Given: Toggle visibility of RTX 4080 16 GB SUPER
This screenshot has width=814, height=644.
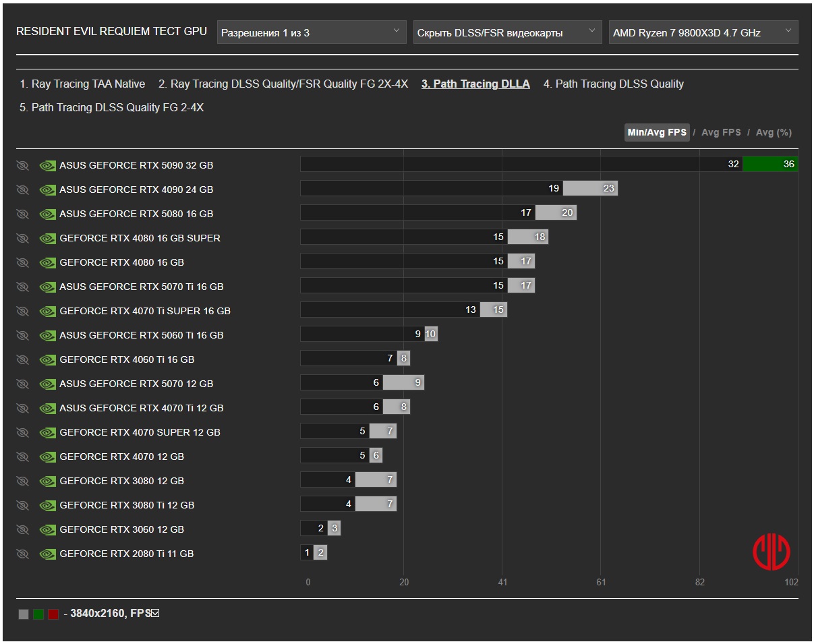Looking at the screenshot, I should (x=22, y=238).
